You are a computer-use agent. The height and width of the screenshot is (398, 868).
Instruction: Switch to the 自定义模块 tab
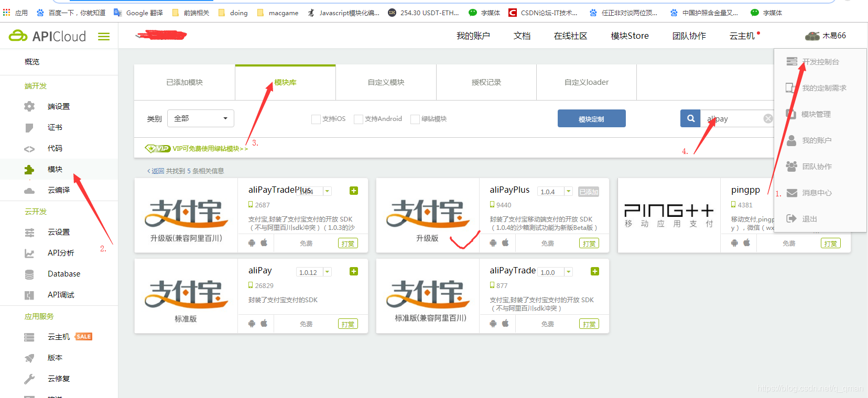386,82
